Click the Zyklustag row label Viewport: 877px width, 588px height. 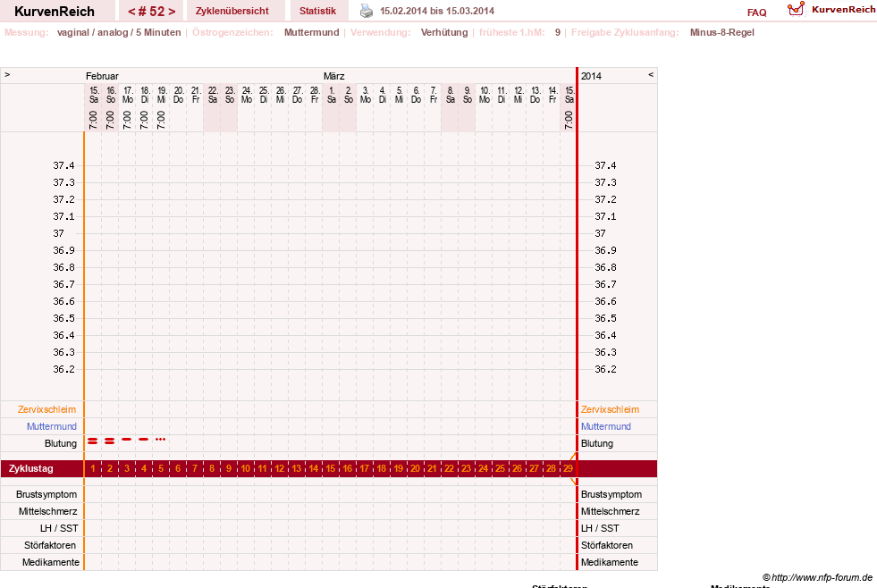point(31,468)
